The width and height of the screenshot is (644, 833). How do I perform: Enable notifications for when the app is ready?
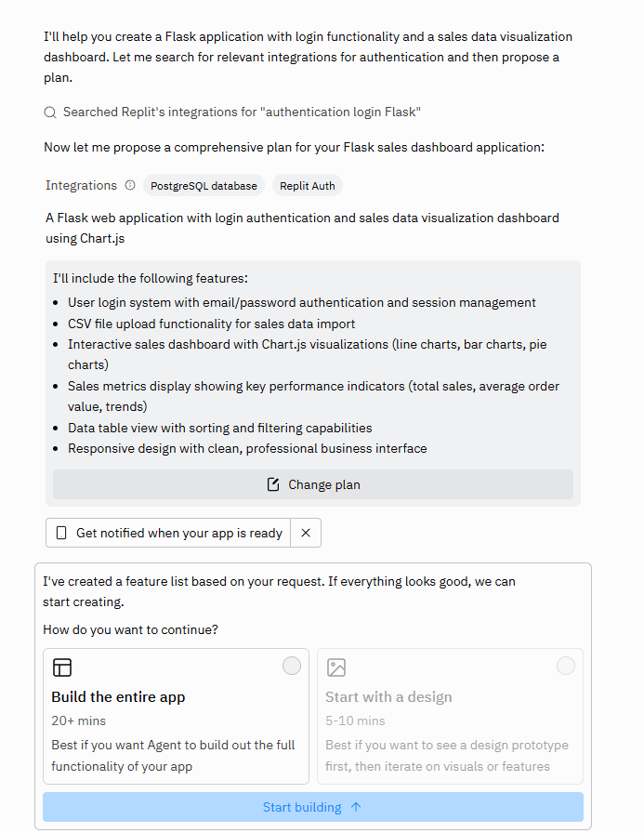pos(167,533)
